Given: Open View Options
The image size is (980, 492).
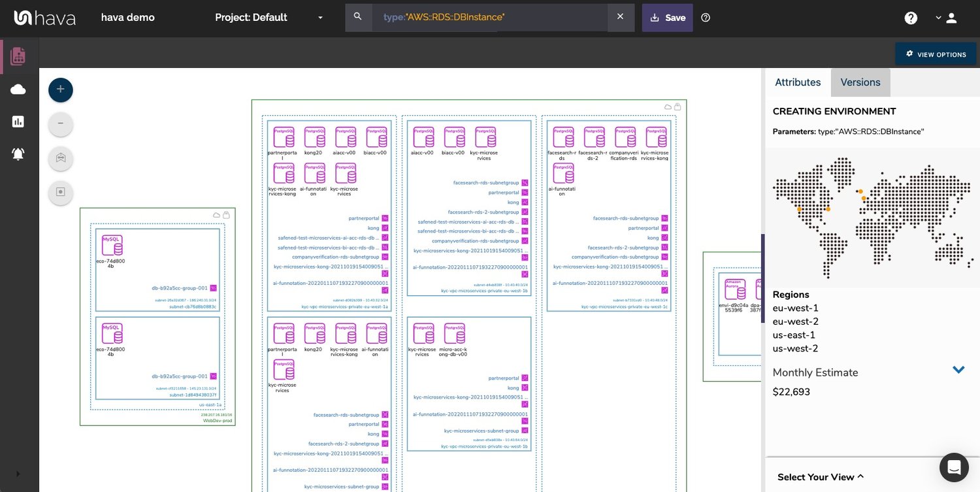Looking at the screenshot, I should tap(936, 54).
